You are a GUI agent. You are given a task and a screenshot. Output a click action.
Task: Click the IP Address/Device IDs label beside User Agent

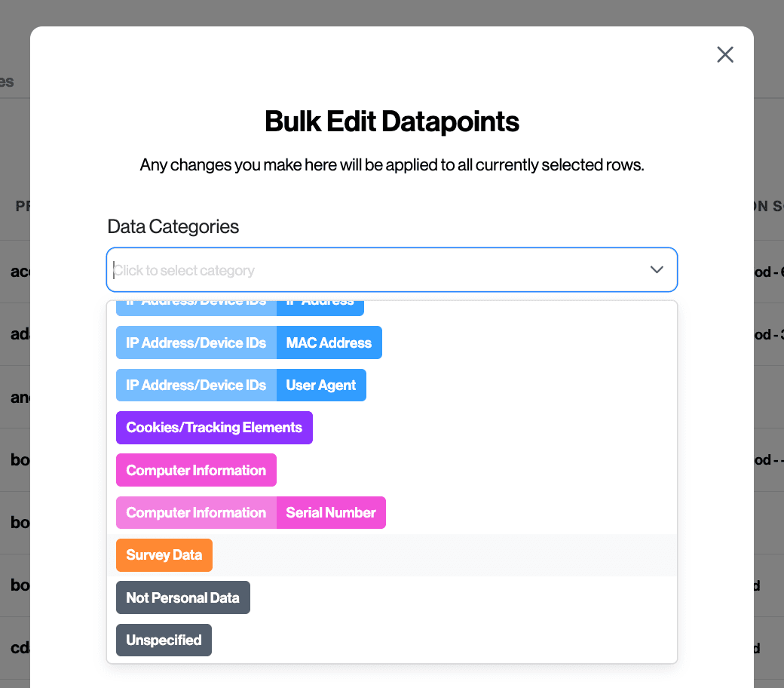click(196, 385)
